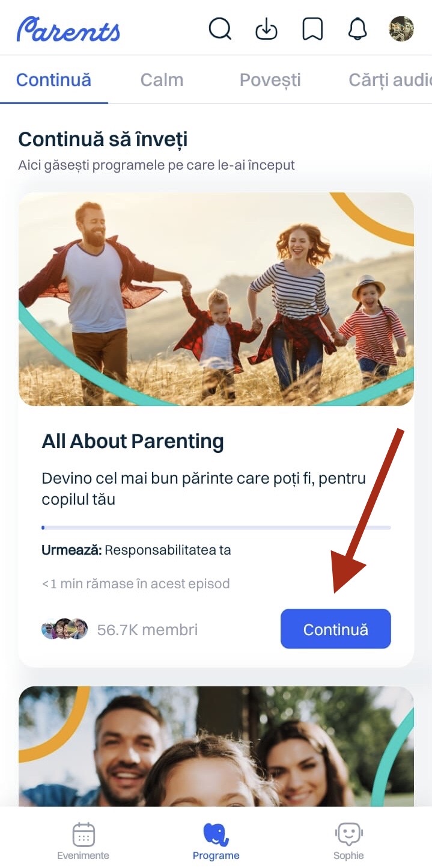Viewport: 432px width, 868px height.
Task: Open the Cărți audio tab
Action: (390, 80)
